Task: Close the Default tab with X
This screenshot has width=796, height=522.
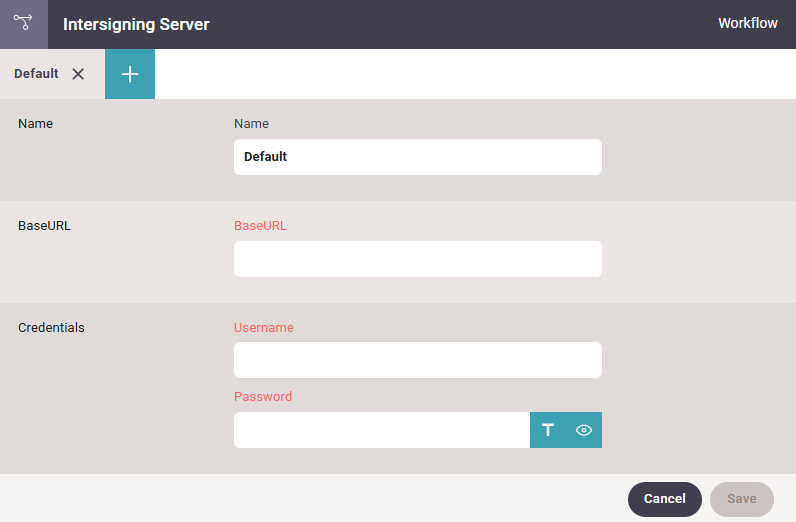Action: pyautogui.click(x=78, y=74)
